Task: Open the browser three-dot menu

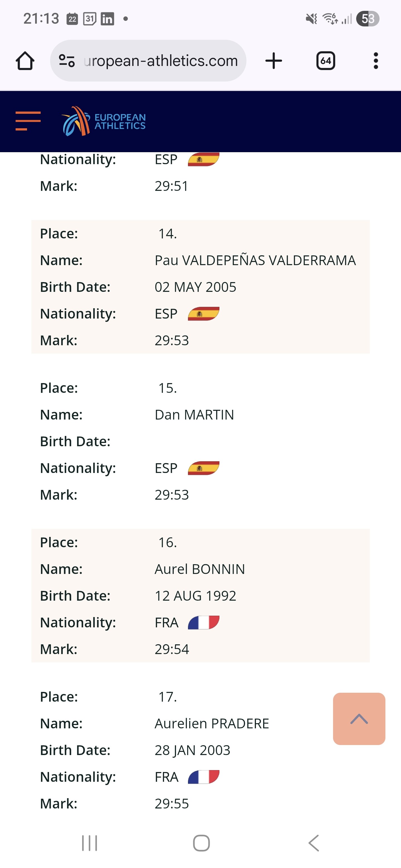Action: pos(376,61)
